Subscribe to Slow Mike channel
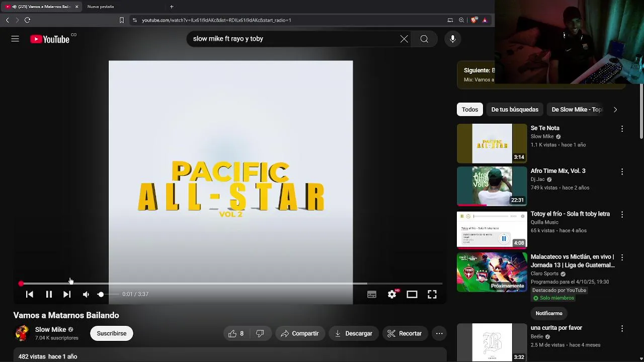This screenshot has height=362, width=644. pyautogui.click(x=112, y=333)
